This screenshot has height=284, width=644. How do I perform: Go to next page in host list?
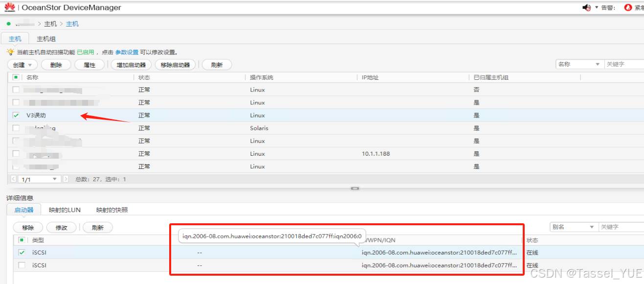tap(66, 179)
